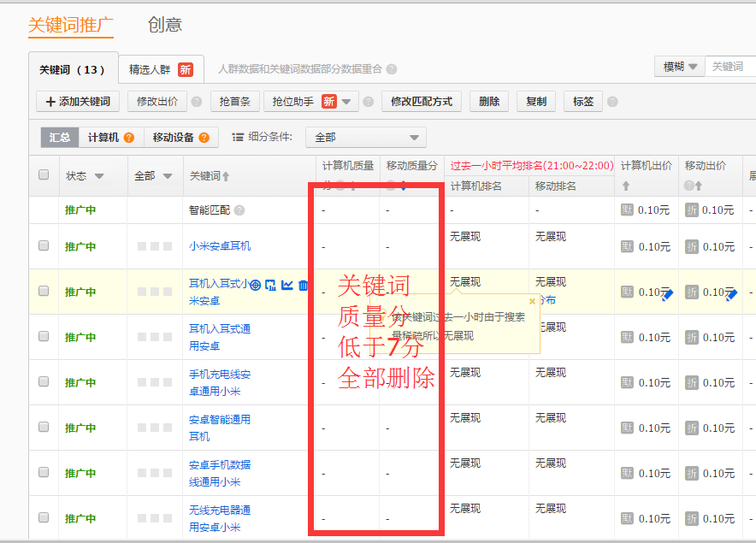Open the 细分条件 全部 combo box
Image resolution: width=756 pixels, height=543 pixels.
tap(366, 138)
